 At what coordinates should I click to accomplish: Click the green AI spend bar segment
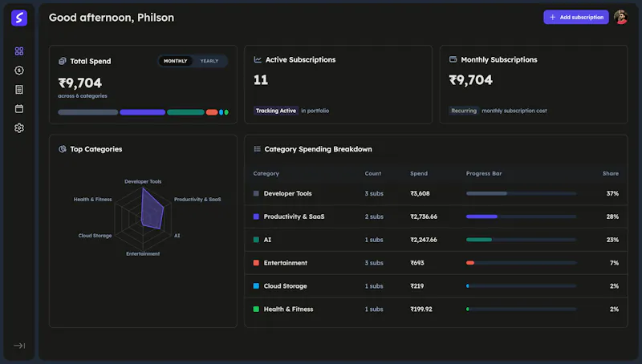point(185,112)
